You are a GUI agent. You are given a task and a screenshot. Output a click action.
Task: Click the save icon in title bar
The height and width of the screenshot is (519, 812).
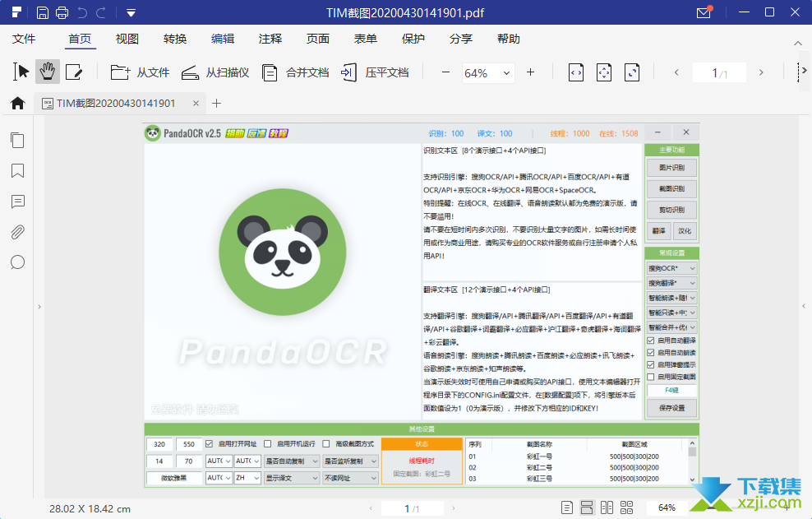tap(43, 12)
